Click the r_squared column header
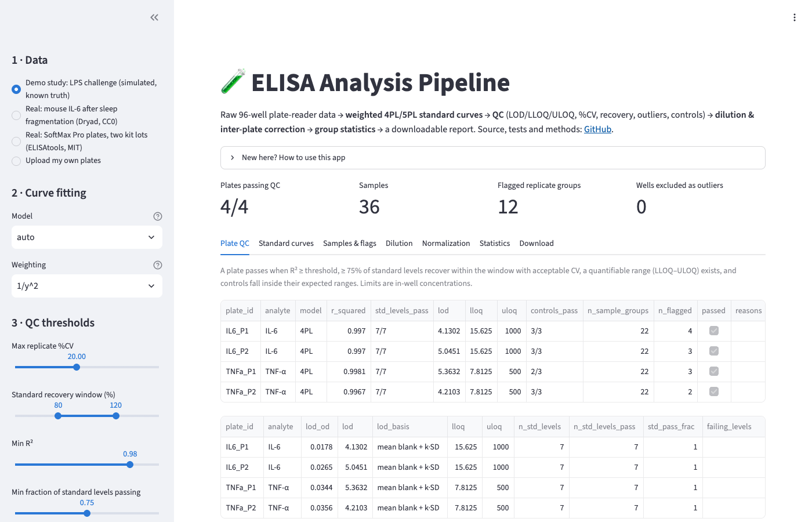Viewport: 812px width, 522px height. [x=349, y=311]
